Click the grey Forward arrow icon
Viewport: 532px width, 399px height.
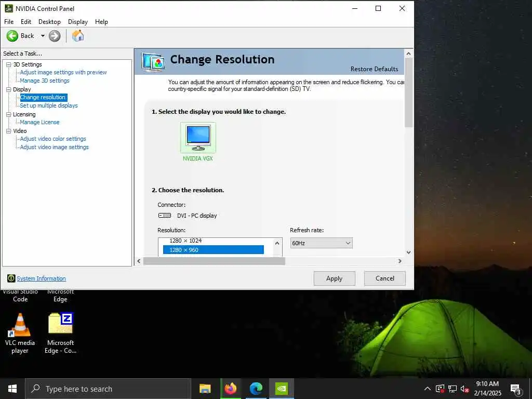tap(55, 36)
